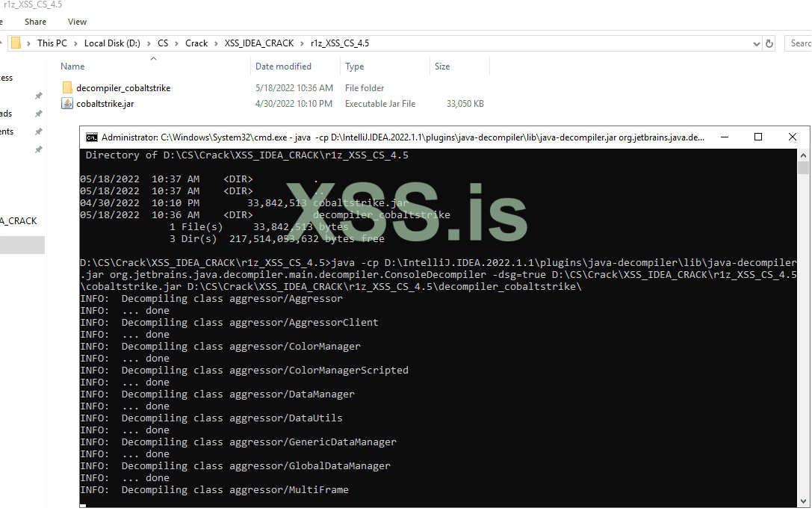This screenshot has width=812, height=514.
Task: Expand the chevron after the CS breadcrumb
Action: 176,43
